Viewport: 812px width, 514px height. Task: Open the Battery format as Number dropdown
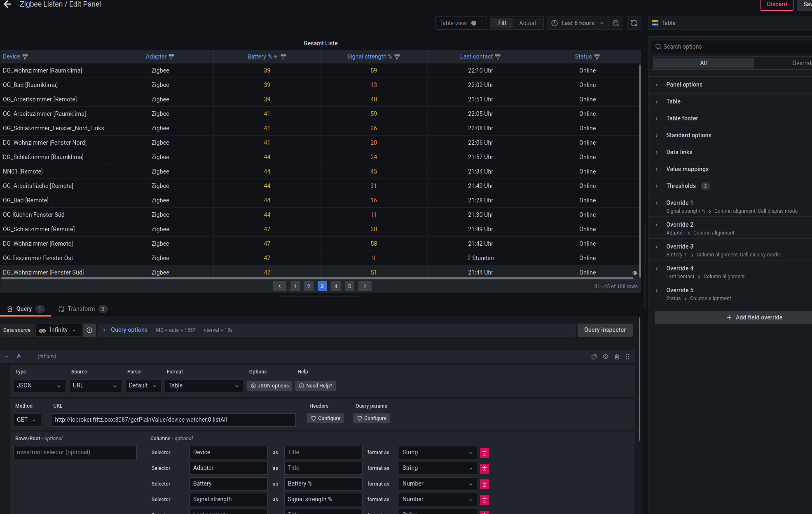tap(438, 484)
